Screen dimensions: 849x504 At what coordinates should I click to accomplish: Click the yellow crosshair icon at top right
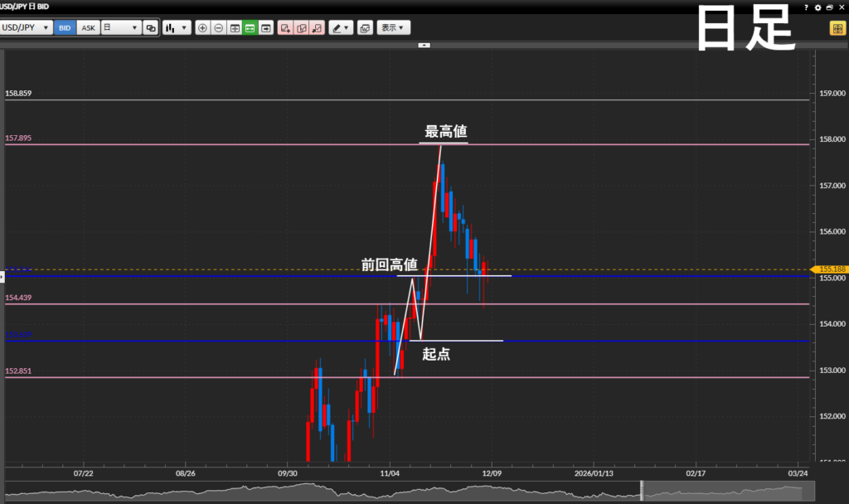tap(837, 28)
